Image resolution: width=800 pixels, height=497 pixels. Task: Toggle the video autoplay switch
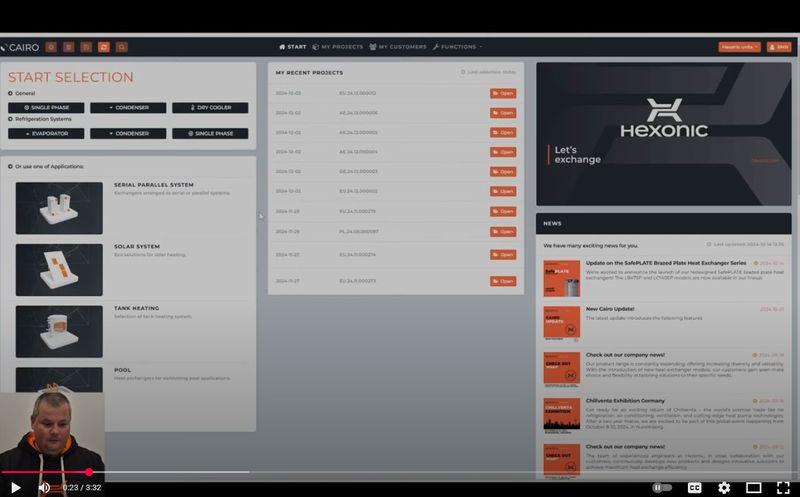[x=662, y=488]
